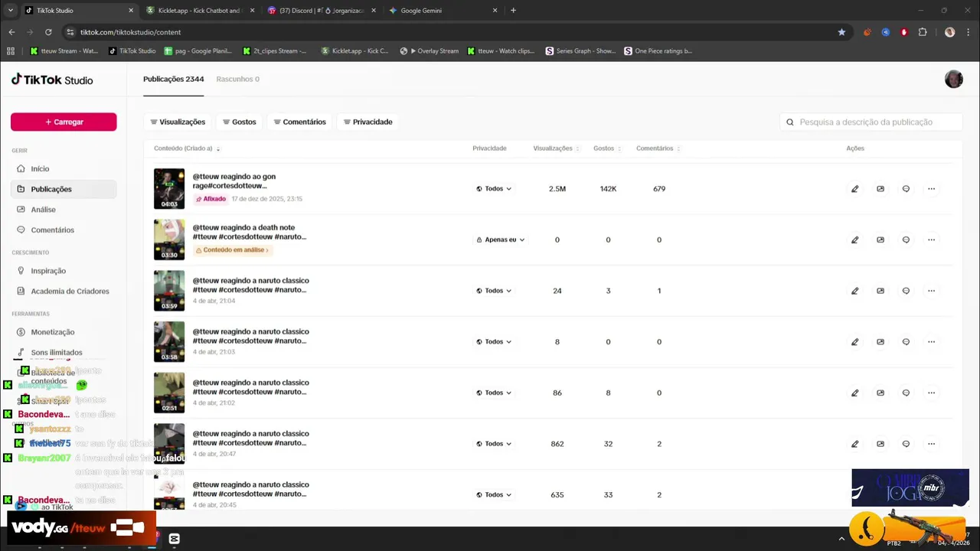Image resolution: width=980 pixels, height=551 pixels.
Task: Open the Visualizações filter
Action: point(178,122)
